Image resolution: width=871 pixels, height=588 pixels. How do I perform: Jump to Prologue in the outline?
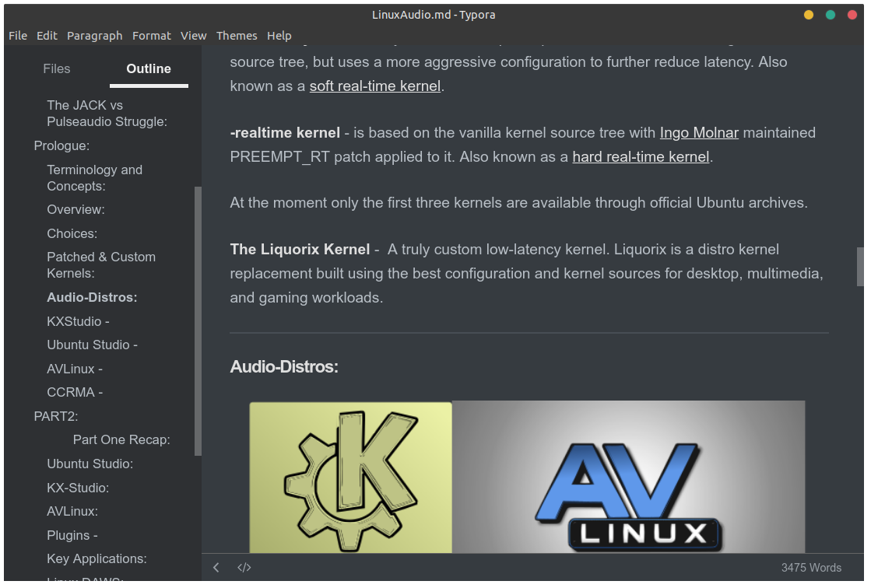61,146
